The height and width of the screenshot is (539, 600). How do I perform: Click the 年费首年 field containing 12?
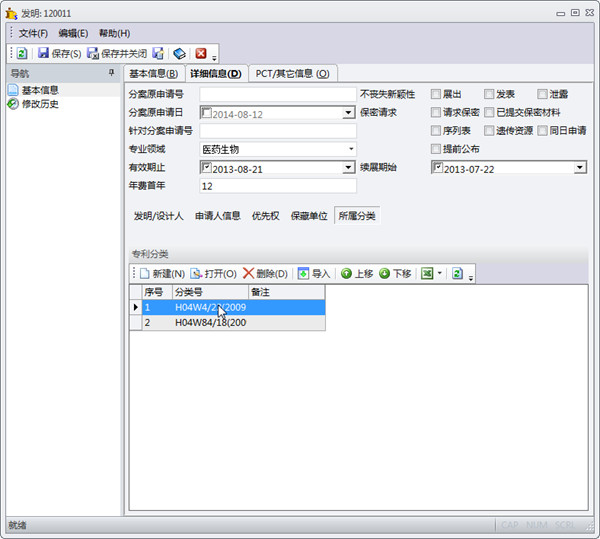click(278, 186)
